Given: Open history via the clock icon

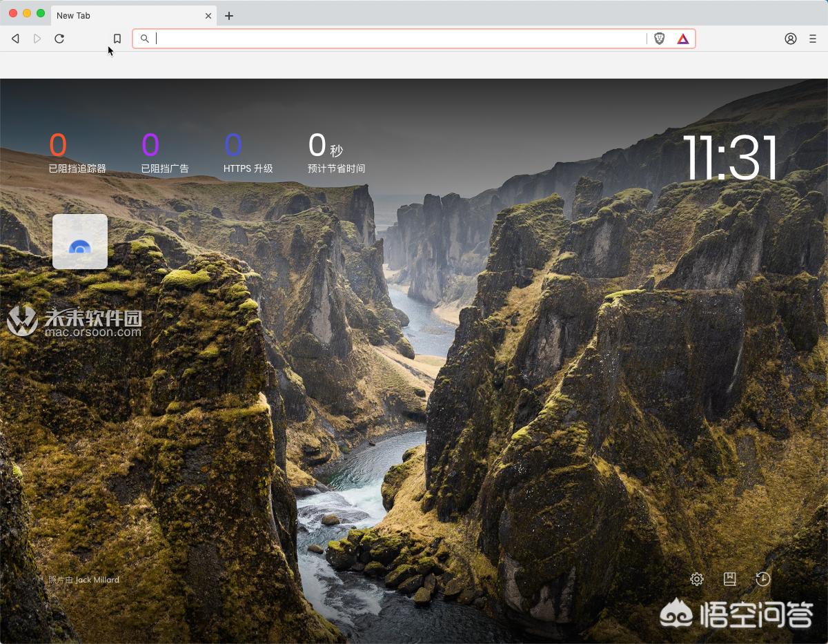Looking at the screenshot, I should [762, 579].
